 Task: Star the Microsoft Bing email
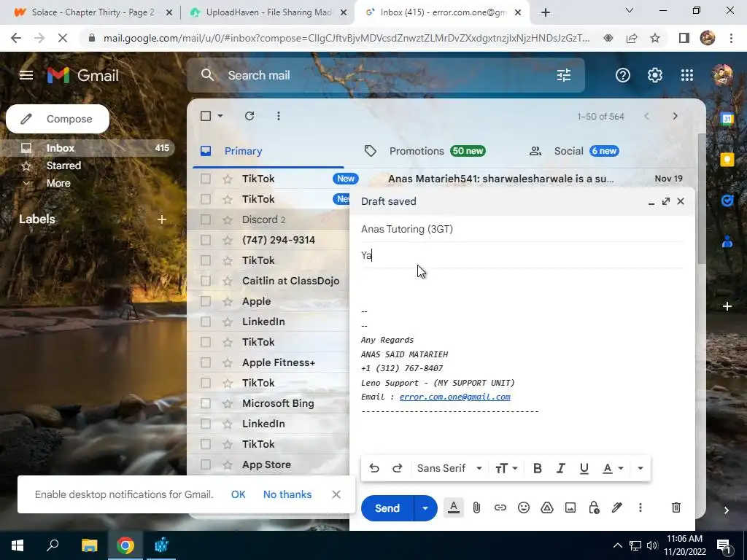[x=228, y=403]
